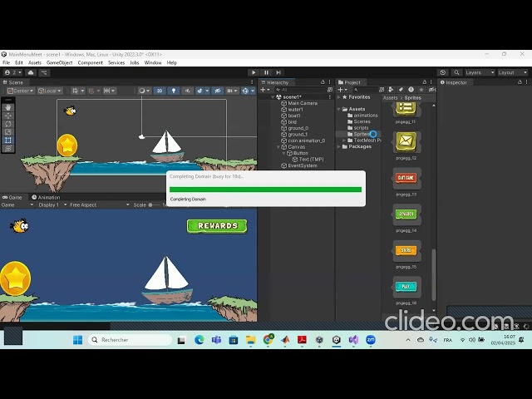Expand the Packages folder in Project
532x399 pixels.
click(338, 146)
